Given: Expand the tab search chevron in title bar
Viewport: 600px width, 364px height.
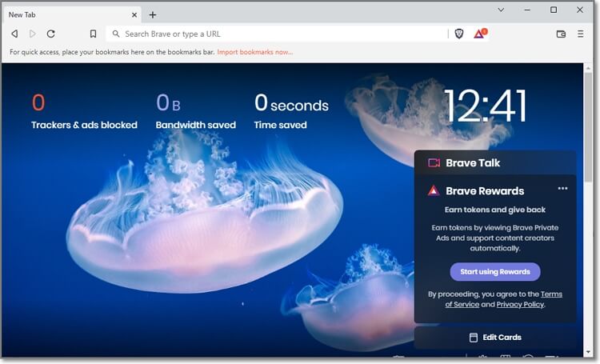Looking at the screenshot, I should (x=501, y=10).
